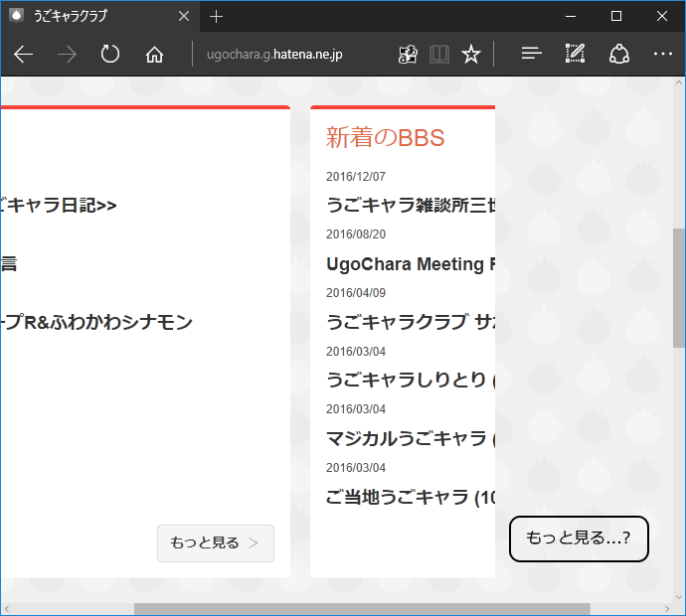The width and height of the screenshot is (686, 616).
Task: Click the date 2016/08/20
Action: pos(356,234)
